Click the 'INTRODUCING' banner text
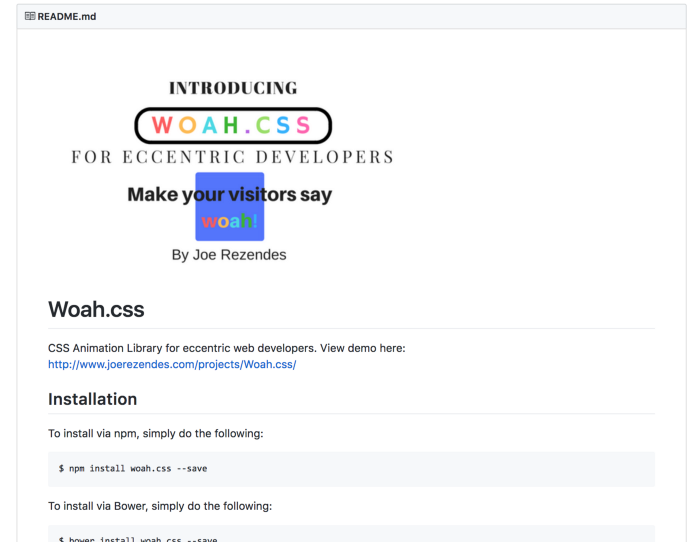Viewport: 700px width, 542px height. point(233,88)
